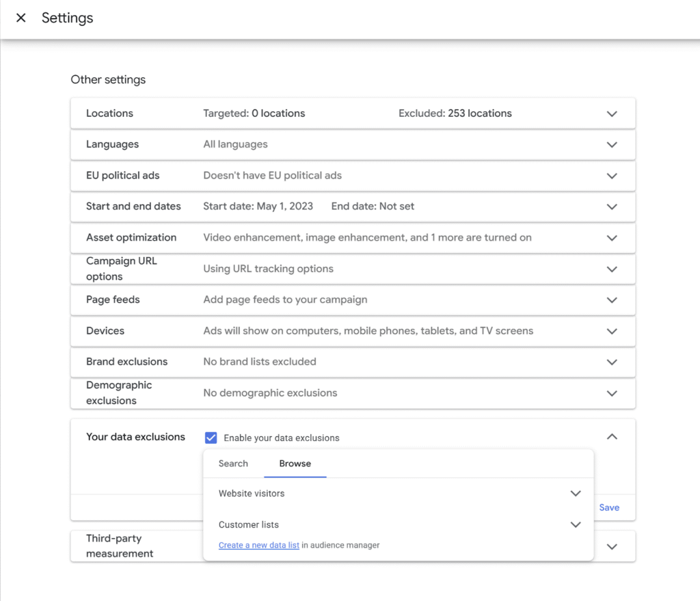Viewport: 700px width, 601px height.
Task: Switch to the Search tab
Action: pyautogui.click(x=233, y=464)
